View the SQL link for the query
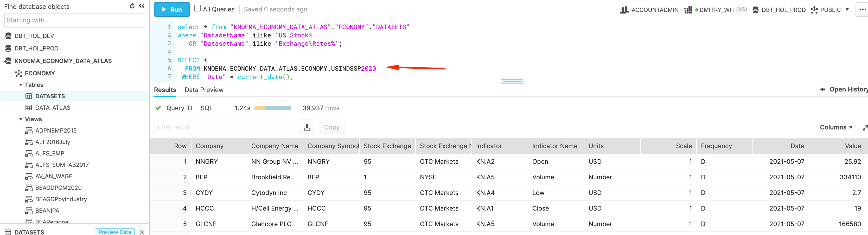 pyautogui.click(x=207, y=108)
